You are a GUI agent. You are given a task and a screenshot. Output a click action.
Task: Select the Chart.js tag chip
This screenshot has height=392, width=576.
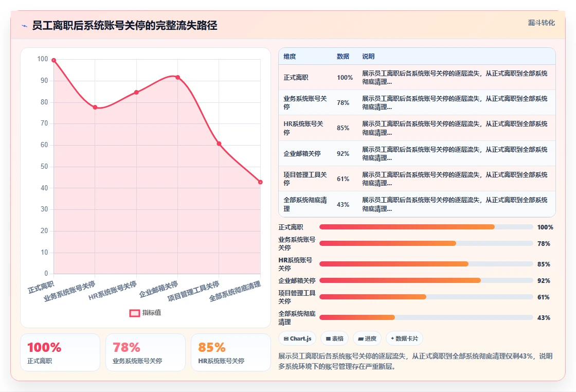tap(298, 338)
